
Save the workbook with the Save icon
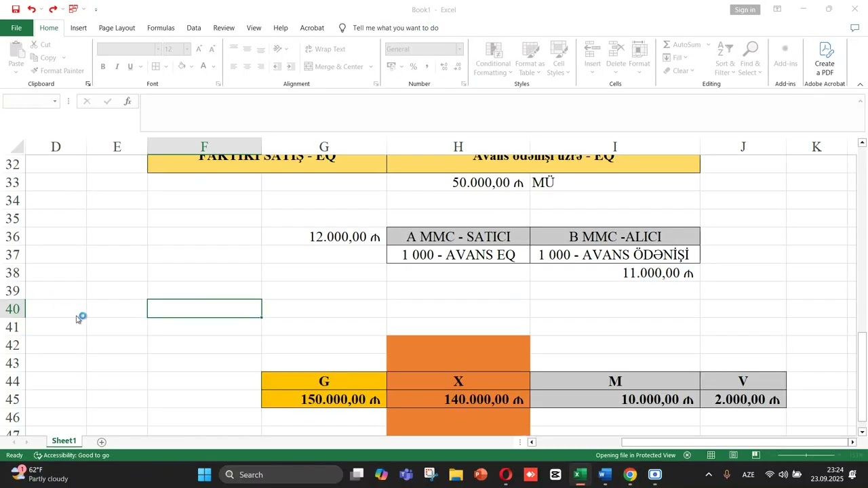[x=16, y=9]
